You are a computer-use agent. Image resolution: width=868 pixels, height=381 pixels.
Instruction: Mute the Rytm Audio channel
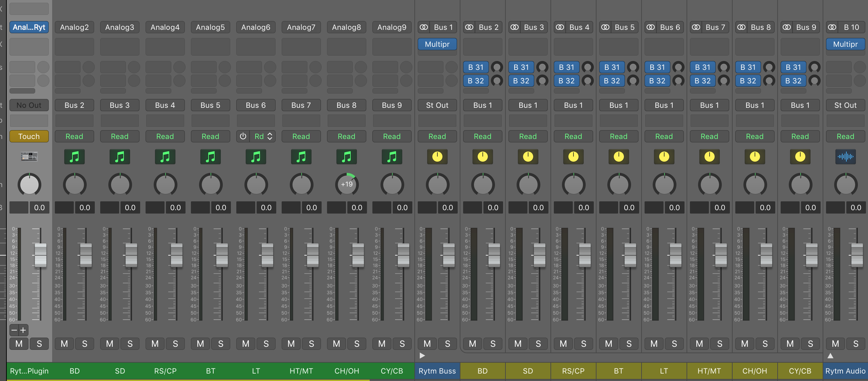835,344
